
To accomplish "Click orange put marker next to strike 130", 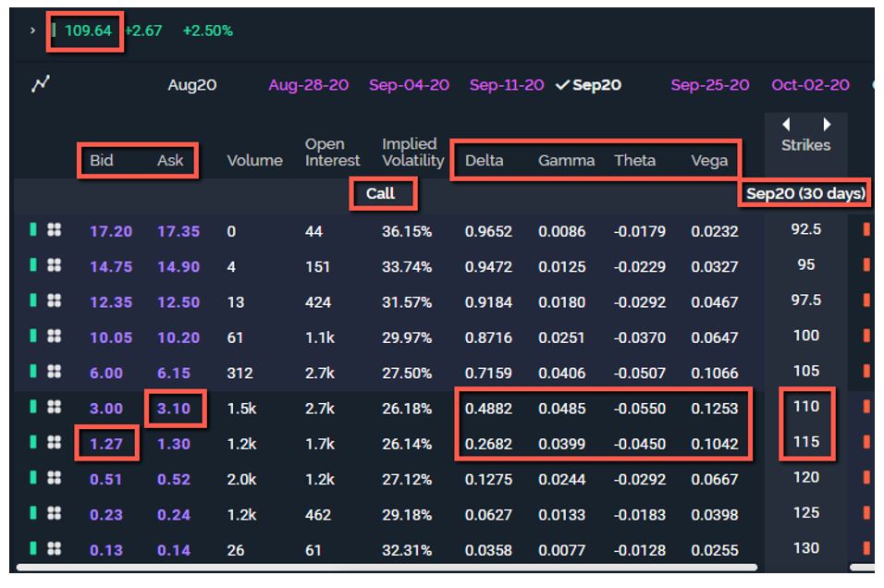I will coord(866,548).
